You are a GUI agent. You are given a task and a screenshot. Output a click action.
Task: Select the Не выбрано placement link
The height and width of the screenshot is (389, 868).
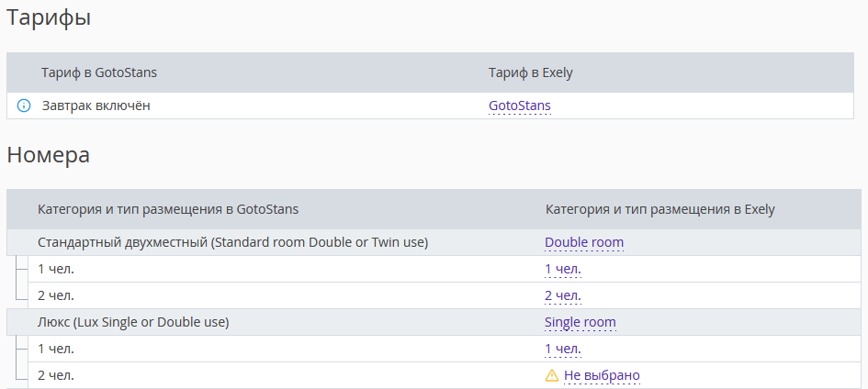click(602, 376)
